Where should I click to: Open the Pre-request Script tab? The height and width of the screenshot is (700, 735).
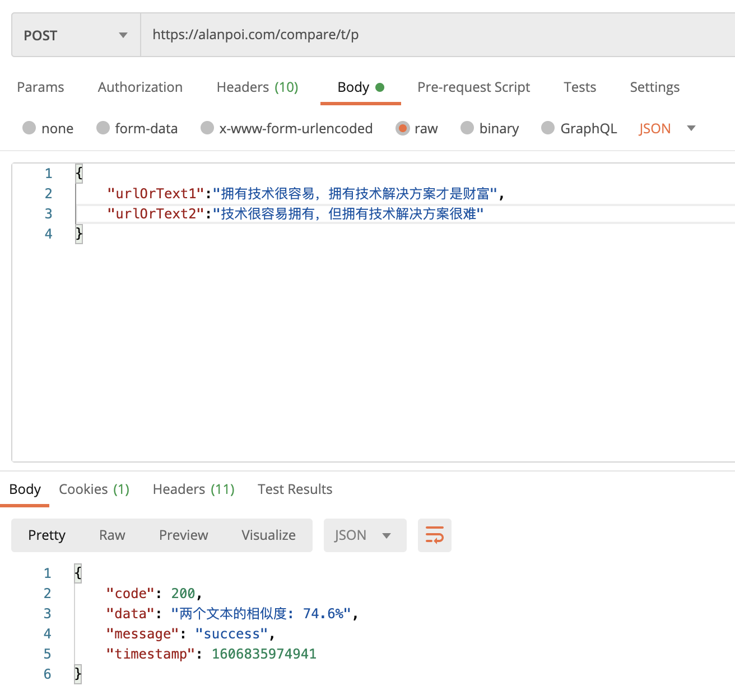click(473, 87)
